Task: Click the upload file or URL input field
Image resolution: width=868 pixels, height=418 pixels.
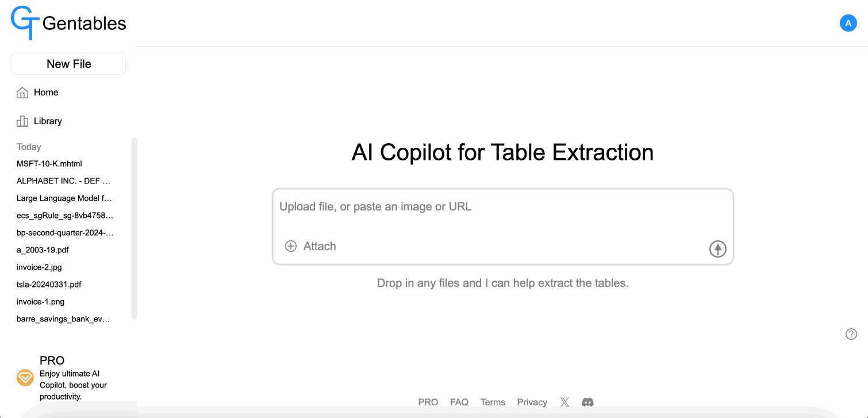Action: [503, 207]
